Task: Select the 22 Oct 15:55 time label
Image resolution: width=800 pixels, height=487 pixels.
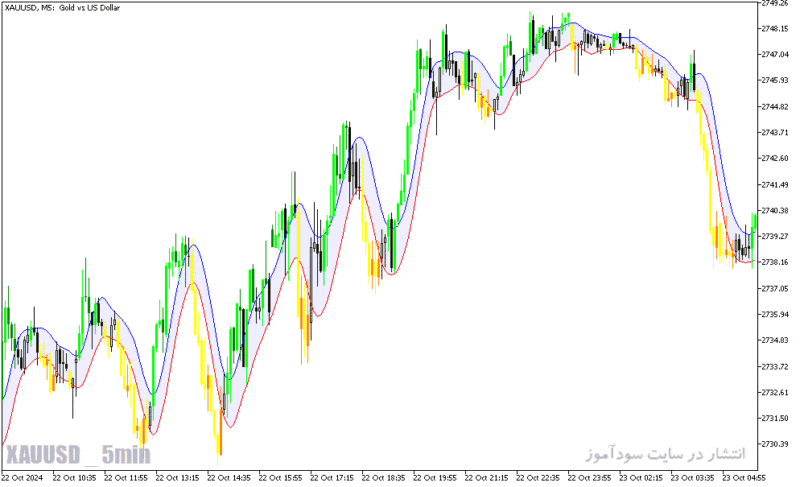Action: [280, 478]
